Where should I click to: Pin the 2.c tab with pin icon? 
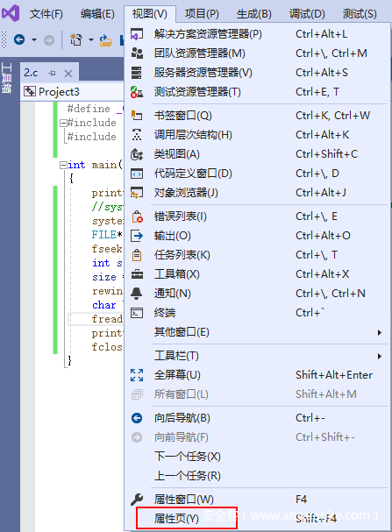click(x=52, y=73)
